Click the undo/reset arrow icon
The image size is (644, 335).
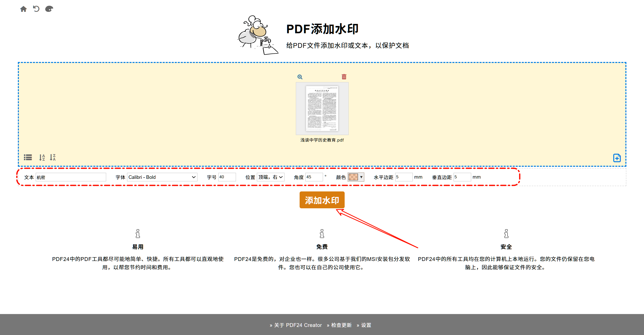[36, 9]
